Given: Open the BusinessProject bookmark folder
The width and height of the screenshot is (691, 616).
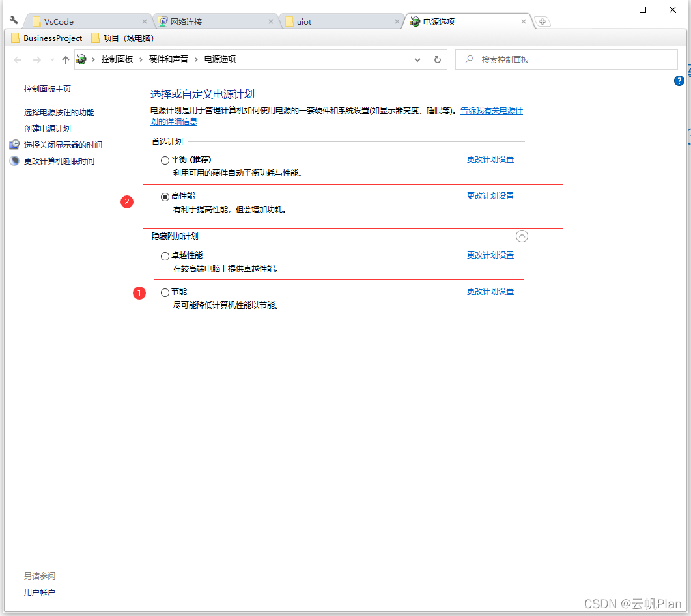Looking at the screenshot, I should (47, 38).
